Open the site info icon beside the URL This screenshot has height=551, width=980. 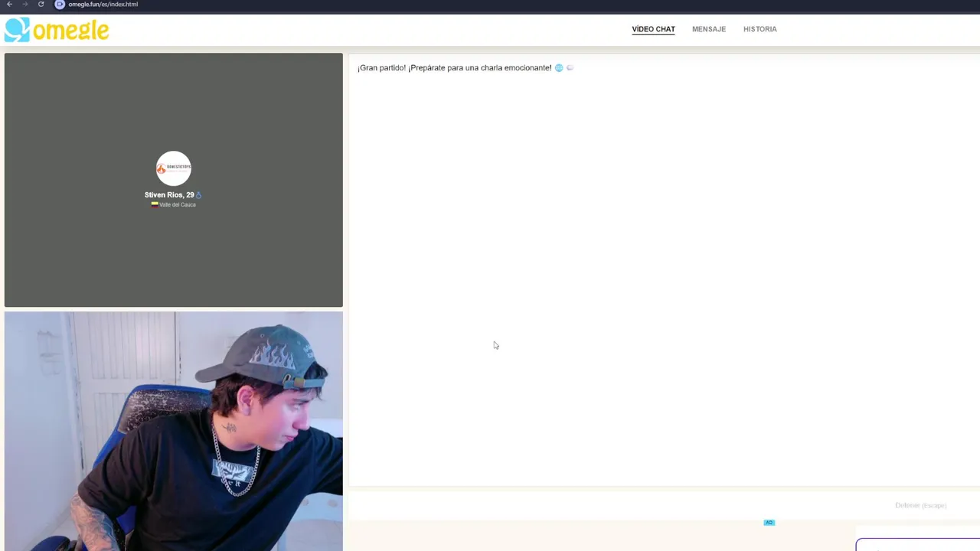[60, 5]
